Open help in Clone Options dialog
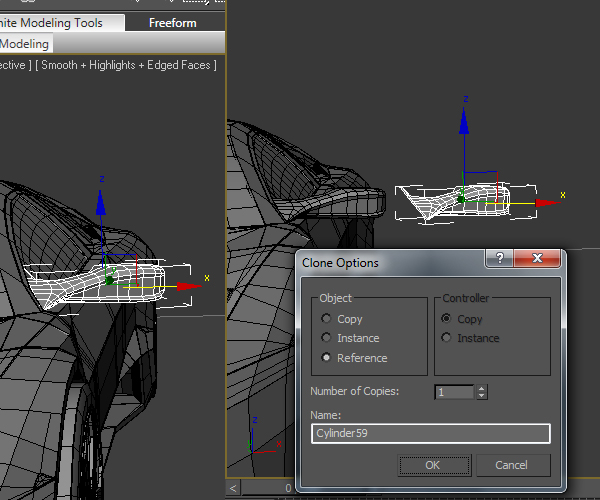Image resolution: width=600 pixels, height=500 pixels. pyautogui.click(x=499, y=258)
